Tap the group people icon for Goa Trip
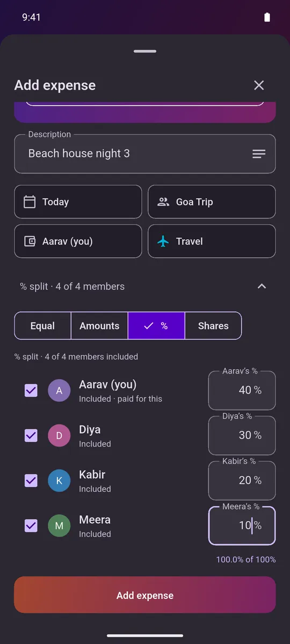The image size is (290, 644). [x=163, y=202]
